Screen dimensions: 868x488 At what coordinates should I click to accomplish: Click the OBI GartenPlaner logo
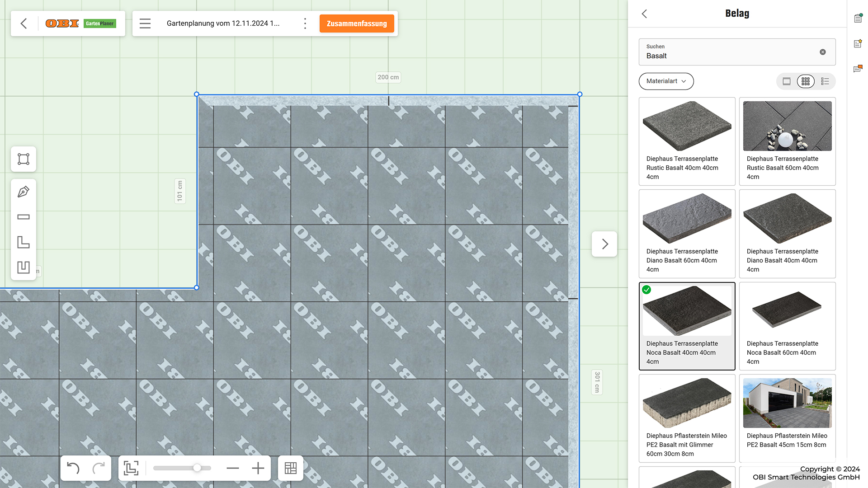pos(80,23)
